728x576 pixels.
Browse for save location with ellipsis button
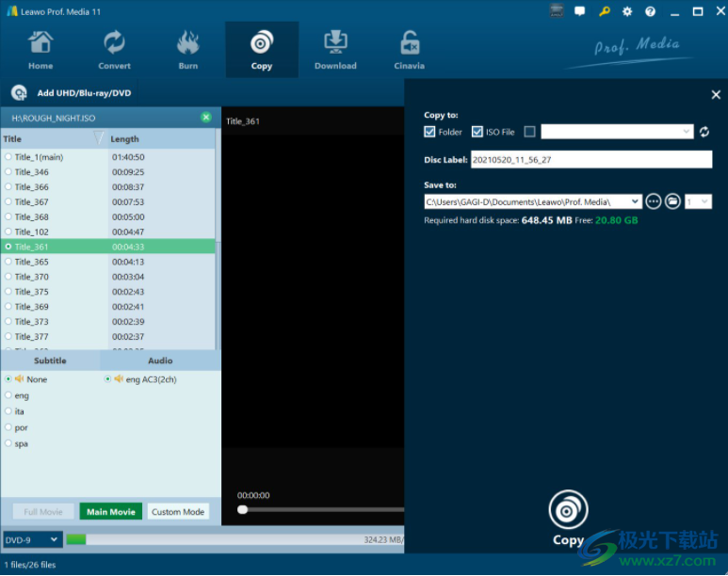point(654,201)
